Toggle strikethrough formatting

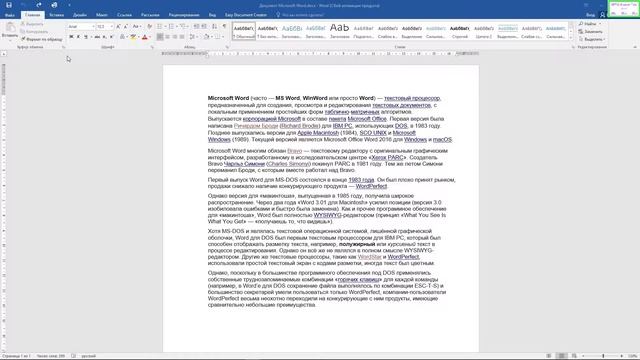[97, 37]
